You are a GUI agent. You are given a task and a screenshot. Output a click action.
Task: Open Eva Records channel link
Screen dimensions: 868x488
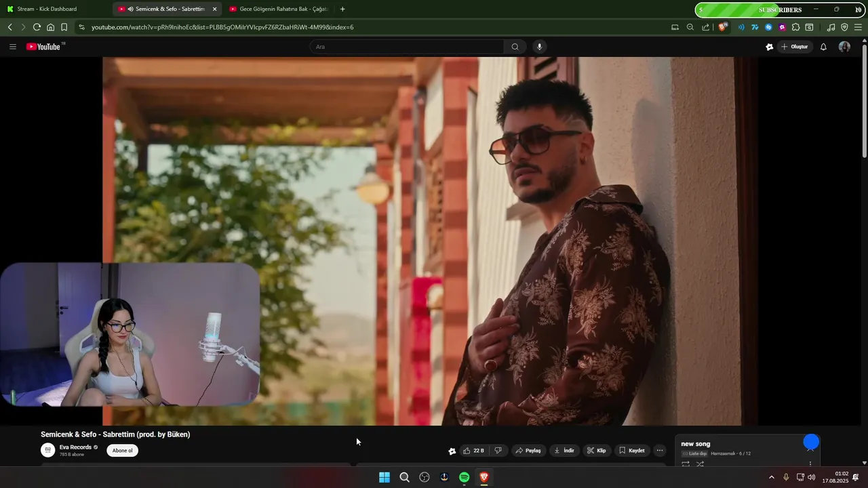coord(75,447)
